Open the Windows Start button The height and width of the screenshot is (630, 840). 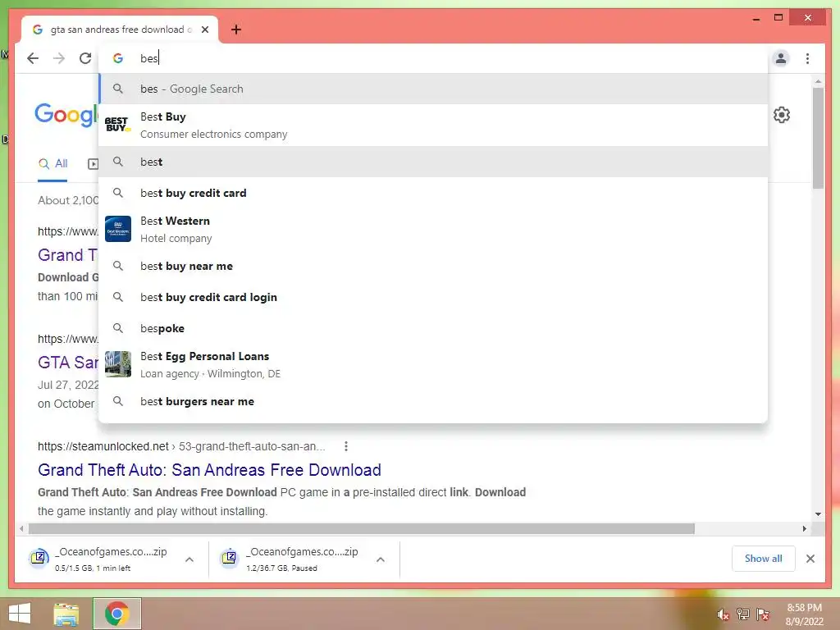[x=20, y=614]
